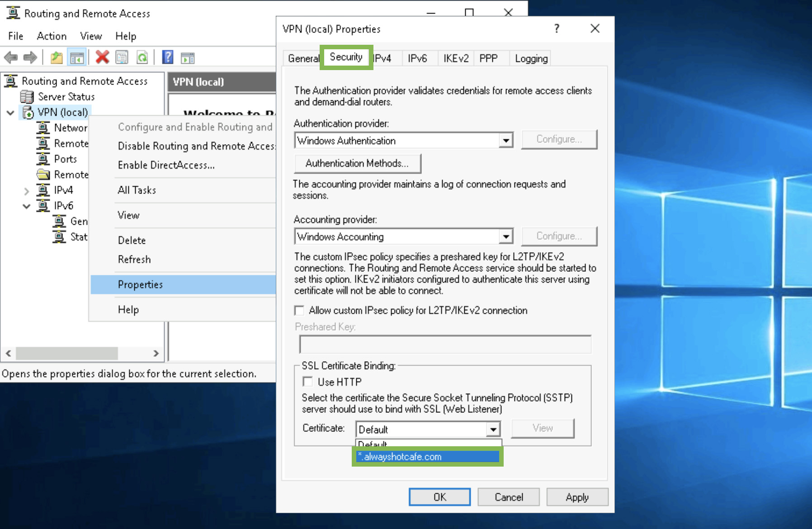Screen dimensions: 812x529
Task: Open the File menu
Action: click(x=16, y=36)
